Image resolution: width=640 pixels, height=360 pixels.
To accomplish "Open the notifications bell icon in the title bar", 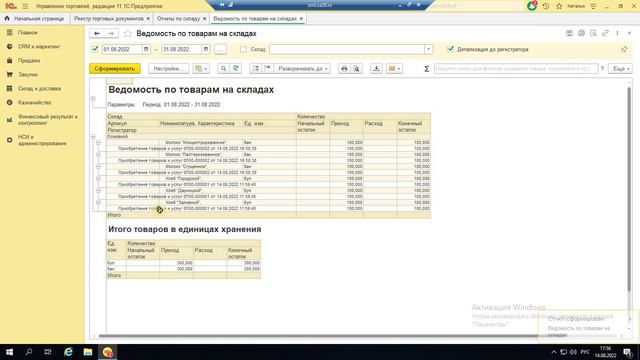I will [x=532, y=6].
